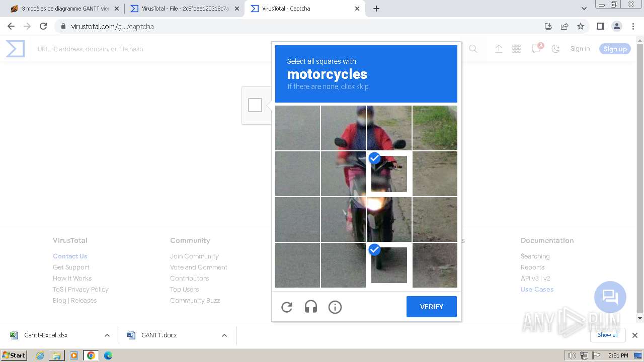
Task: Open the install/download page icon in the address bar
Action: coord(548,26)
